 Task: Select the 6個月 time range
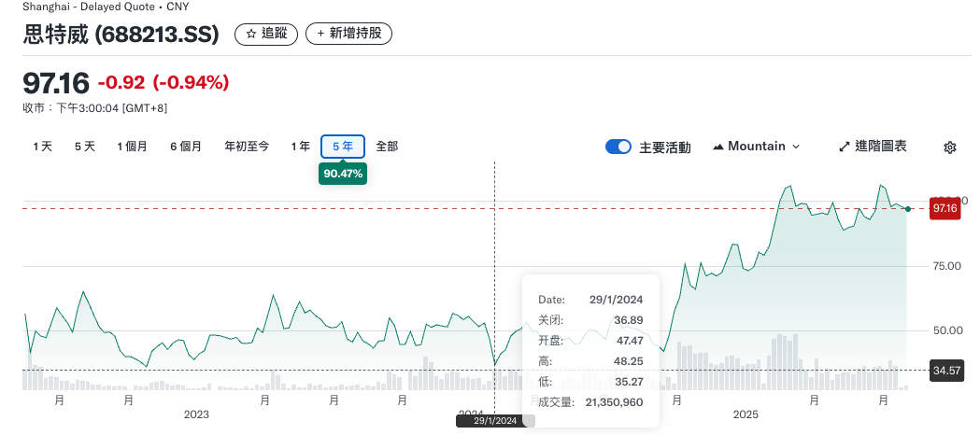point(186,147)
